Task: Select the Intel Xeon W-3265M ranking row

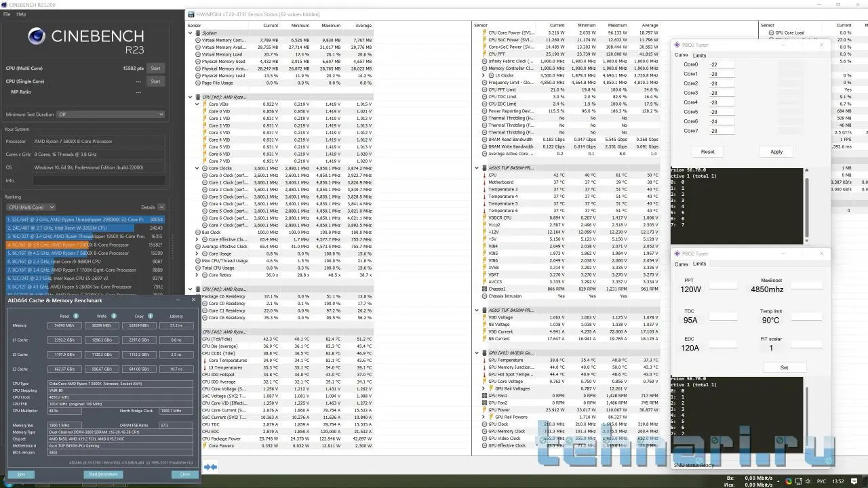Action: pos(85,228)
